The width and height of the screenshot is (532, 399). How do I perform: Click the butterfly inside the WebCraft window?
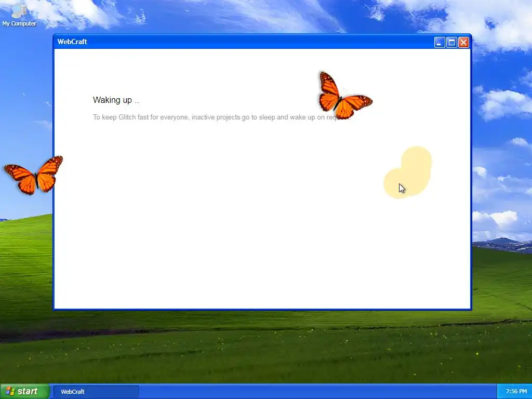tap(345, 96)
